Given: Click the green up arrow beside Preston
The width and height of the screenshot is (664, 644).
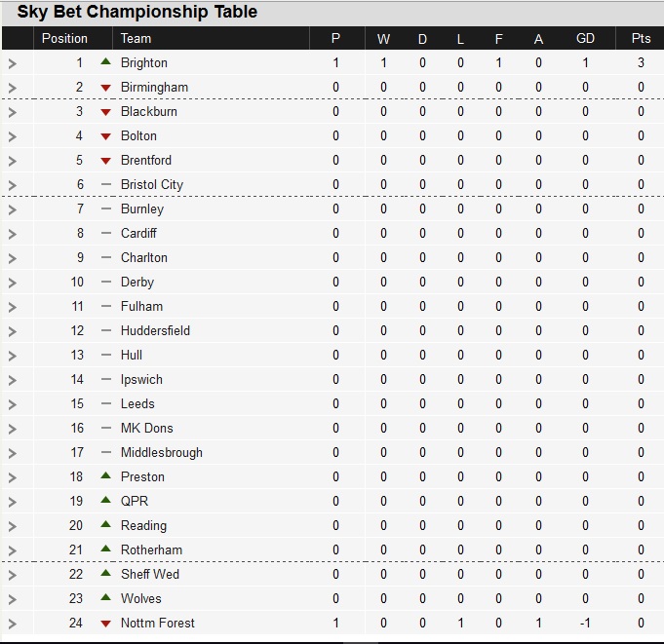Looking at the screenshot, I should click(106, 475).
